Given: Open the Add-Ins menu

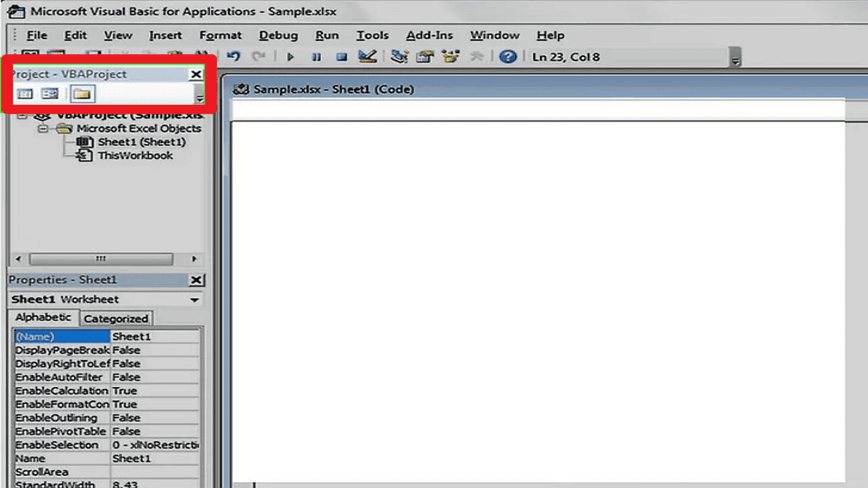Looking at the screenshot, I should click(x=430, y=36).
